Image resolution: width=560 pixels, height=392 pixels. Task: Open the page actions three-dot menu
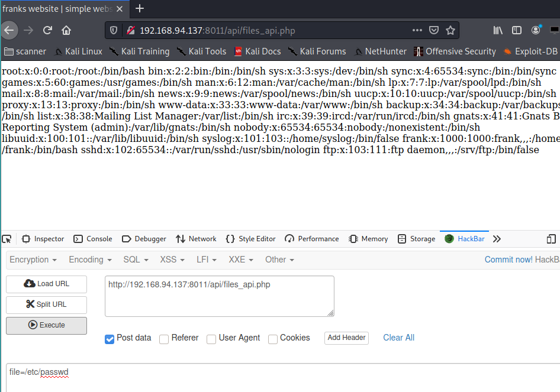click(x=417, y=30)
